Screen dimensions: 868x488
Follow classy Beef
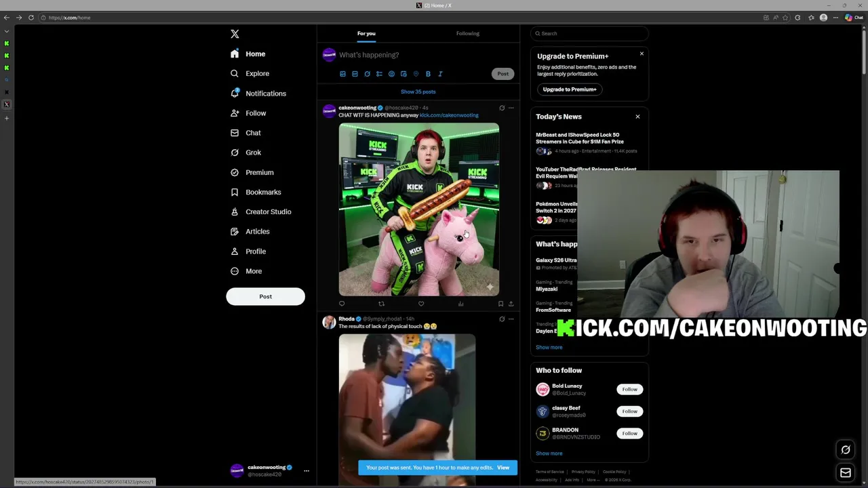[629, 411]
